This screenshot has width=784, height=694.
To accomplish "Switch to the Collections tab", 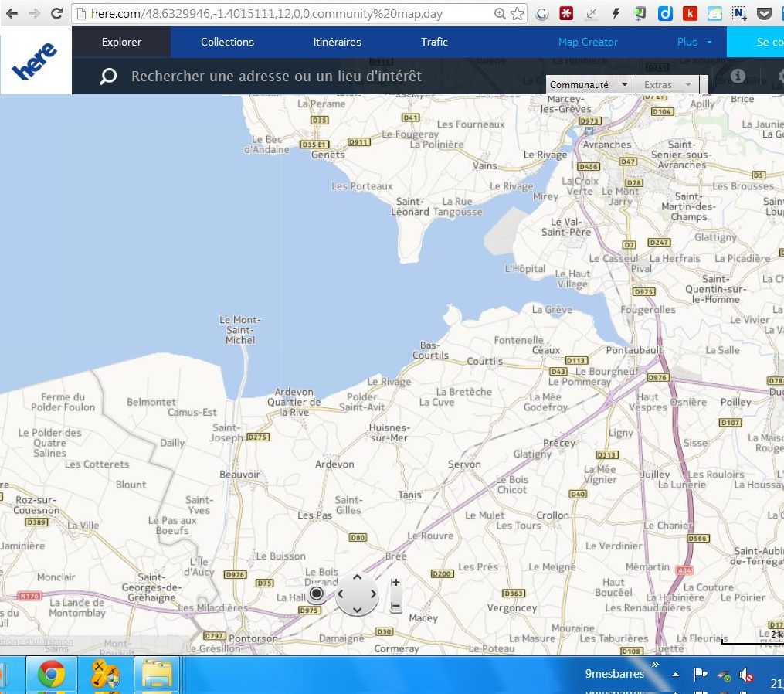I will pos(227,42).
